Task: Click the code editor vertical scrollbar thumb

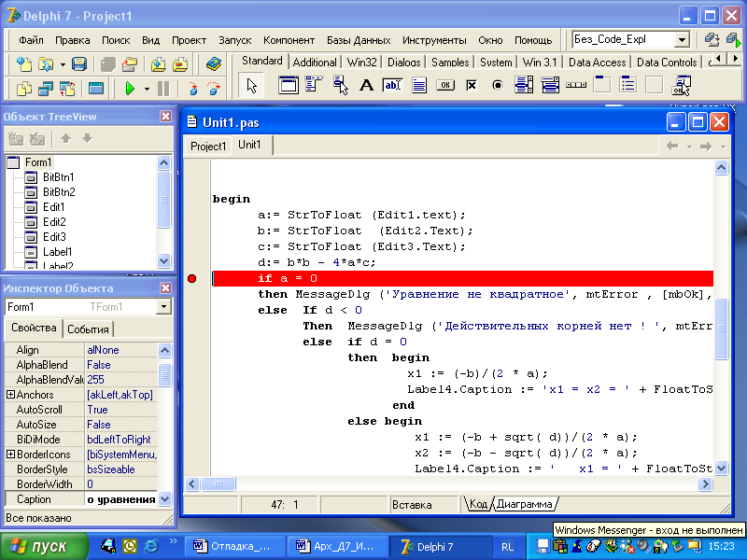Action: tap(721, 329)
